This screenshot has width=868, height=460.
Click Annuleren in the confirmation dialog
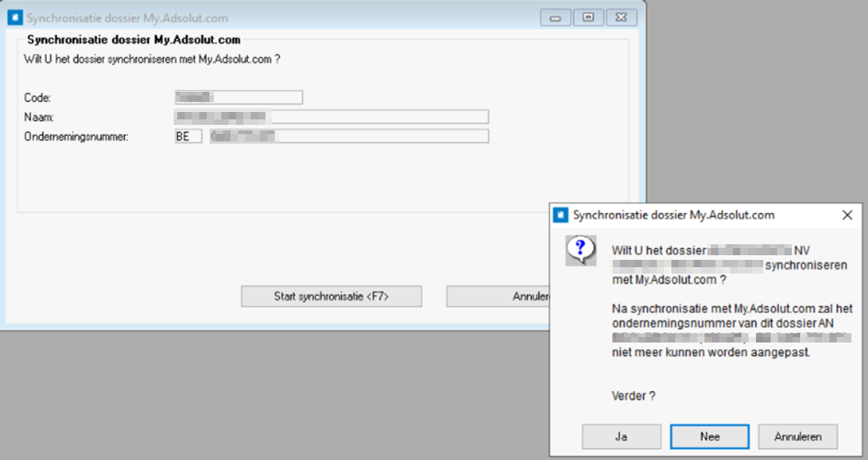click(x=796, y=436)
